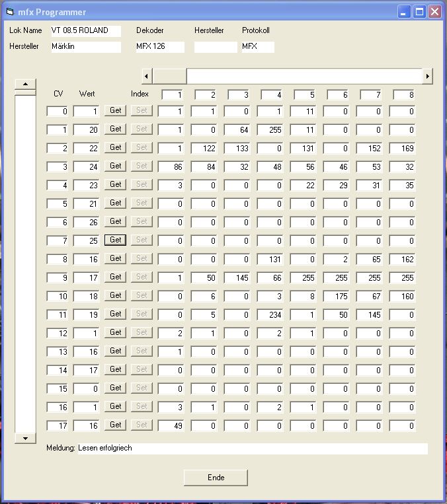Select the Hersteller field containing Märklin
The height and width of the screenshot is (504, 447).
[x=85, y=47]
